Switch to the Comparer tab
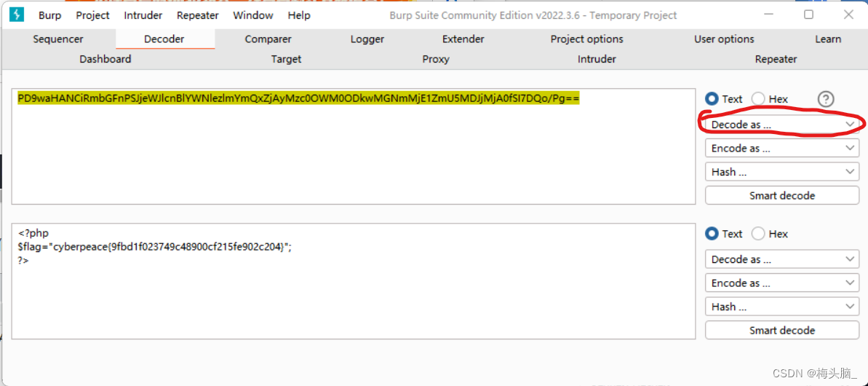This screenshot has height=386, width=868. pos(268,39)
